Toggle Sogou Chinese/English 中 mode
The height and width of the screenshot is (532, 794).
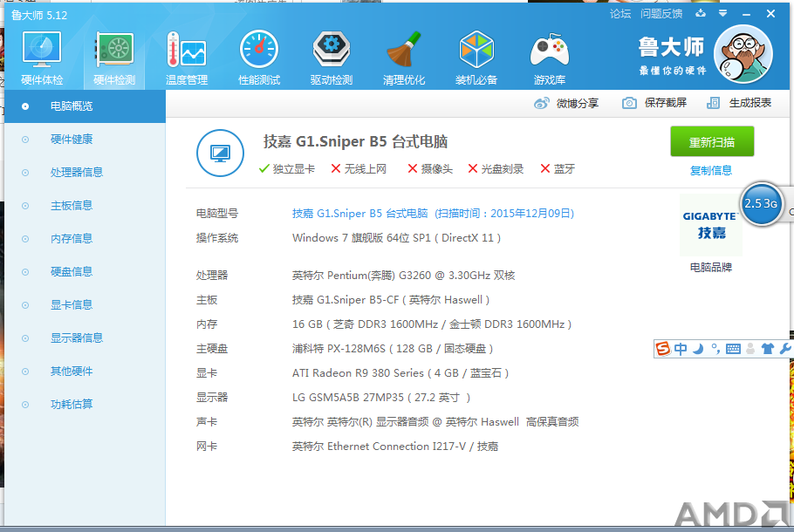pos(681,348)
